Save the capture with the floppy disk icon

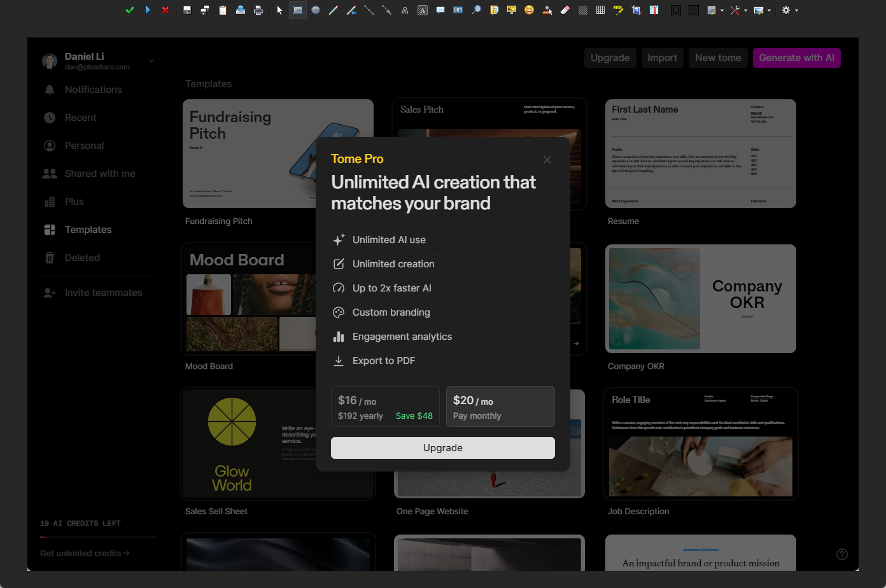(x=187, y=10)
